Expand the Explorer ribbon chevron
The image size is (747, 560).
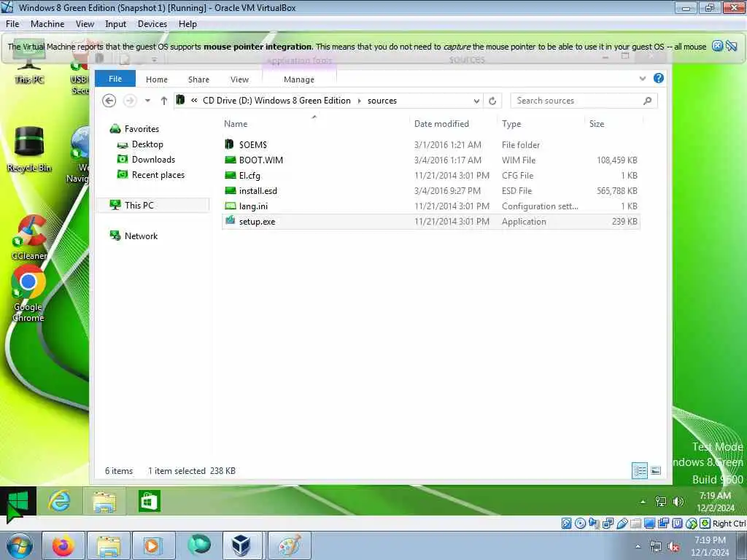643,79
